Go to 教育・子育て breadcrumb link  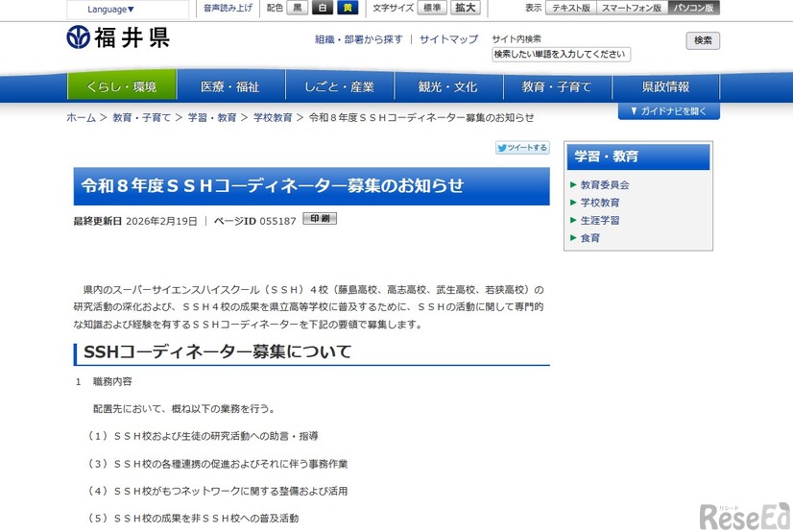coord(142,117)
